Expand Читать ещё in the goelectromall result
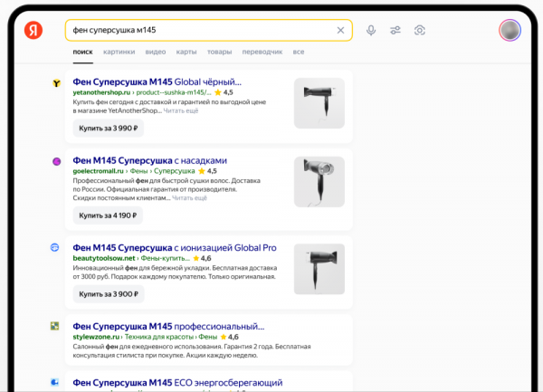Image resolution: width=543 pixels, height=392 pixels. coord(190,197)
